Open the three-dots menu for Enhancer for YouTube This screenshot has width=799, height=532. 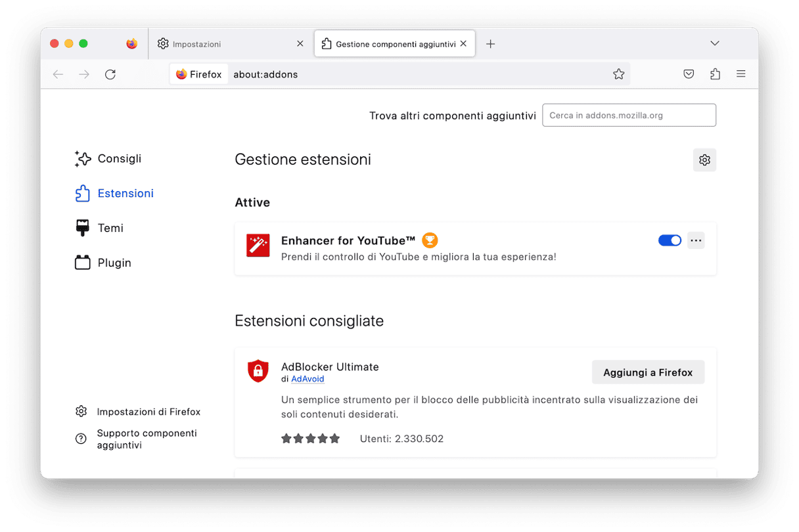(x=696, y=240)
